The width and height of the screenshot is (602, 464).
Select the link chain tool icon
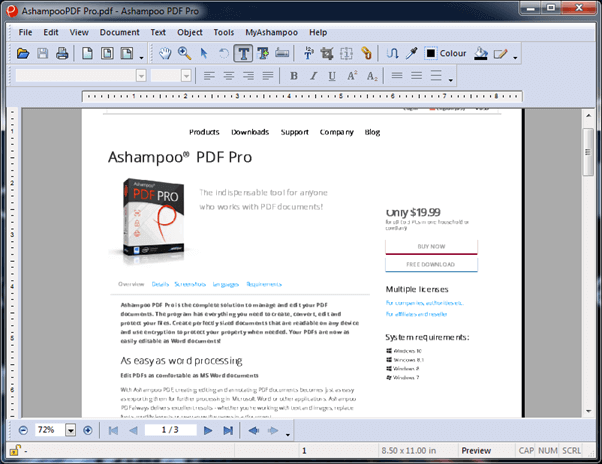pyautogui.click(x=366, y=53)
